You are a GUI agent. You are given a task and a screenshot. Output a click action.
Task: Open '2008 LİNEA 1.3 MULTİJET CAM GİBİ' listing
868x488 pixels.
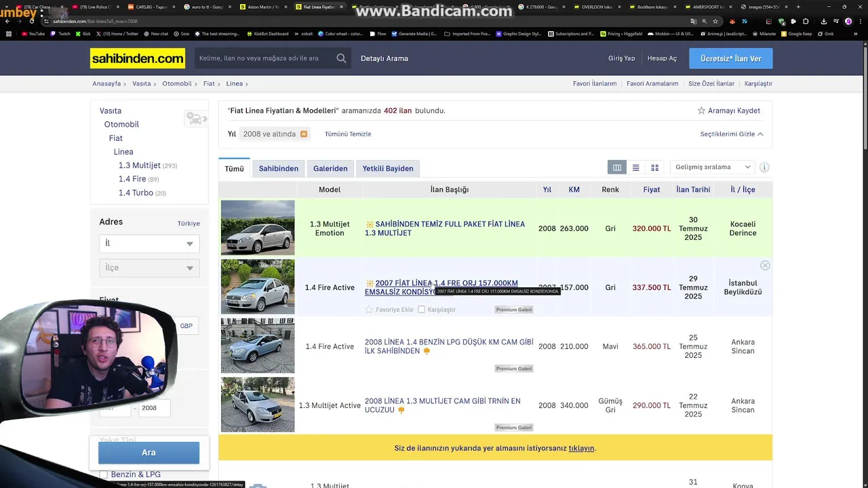(x=443, y=405)
